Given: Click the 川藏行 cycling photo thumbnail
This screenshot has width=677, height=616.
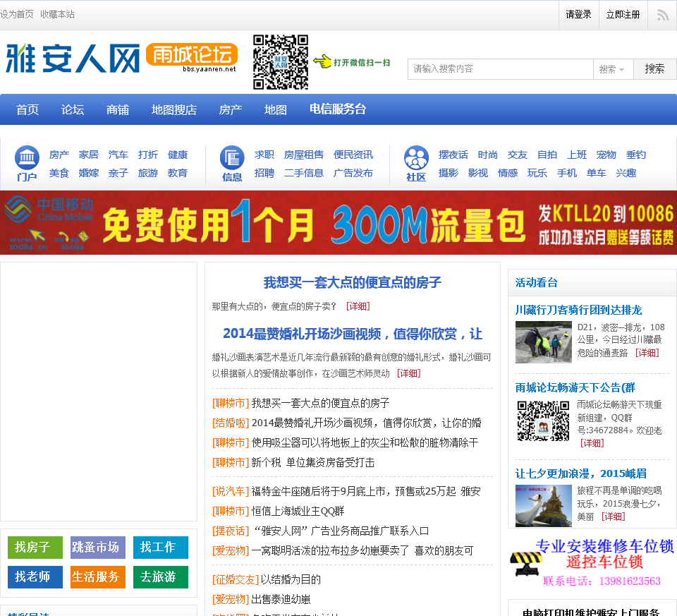Looking at the screenshot, I should [544, 342].
